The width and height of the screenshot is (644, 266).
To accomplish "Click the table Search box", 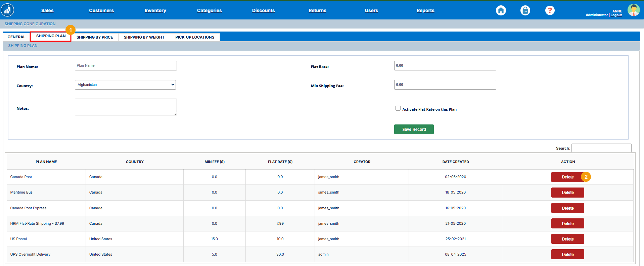I will [x=601, y=148].
